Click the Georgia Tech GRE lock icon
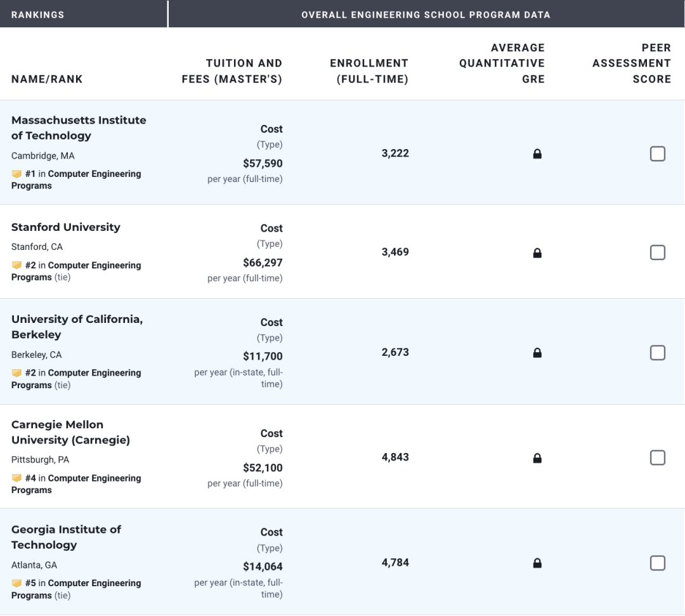 click(x=537, y=563)
